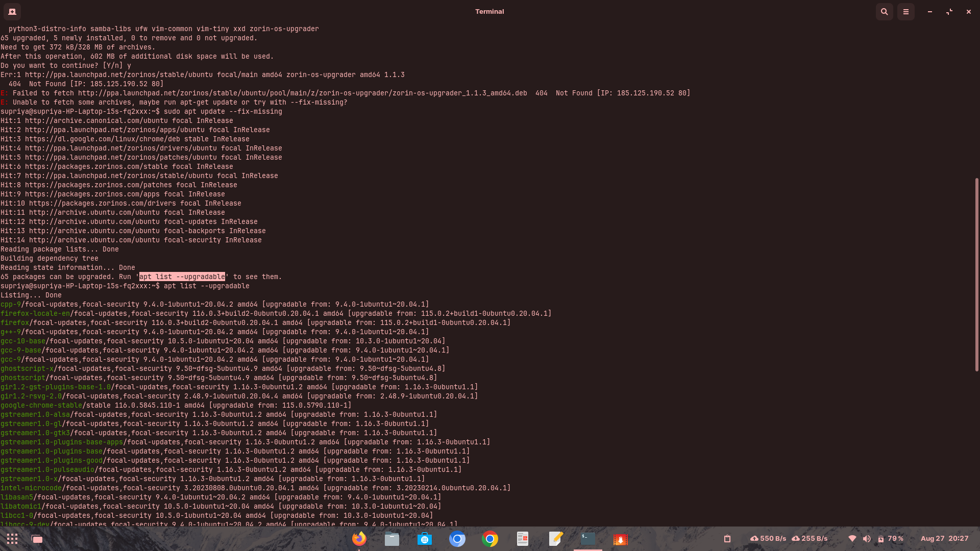Viewport: 980px width, 551px height.
Task: Click the 'libasan5' package name
Action: (17, 497)
